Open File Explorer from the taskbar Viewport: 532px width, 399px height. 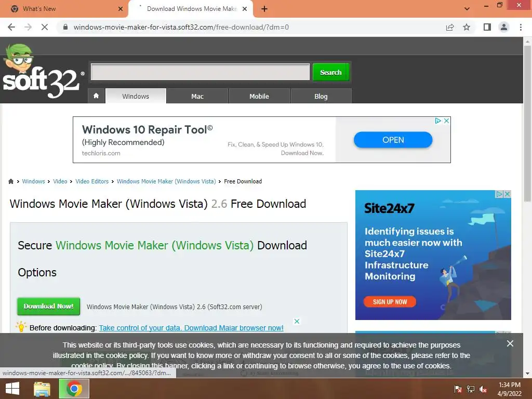pyautogui.click(x=42, y=389)
